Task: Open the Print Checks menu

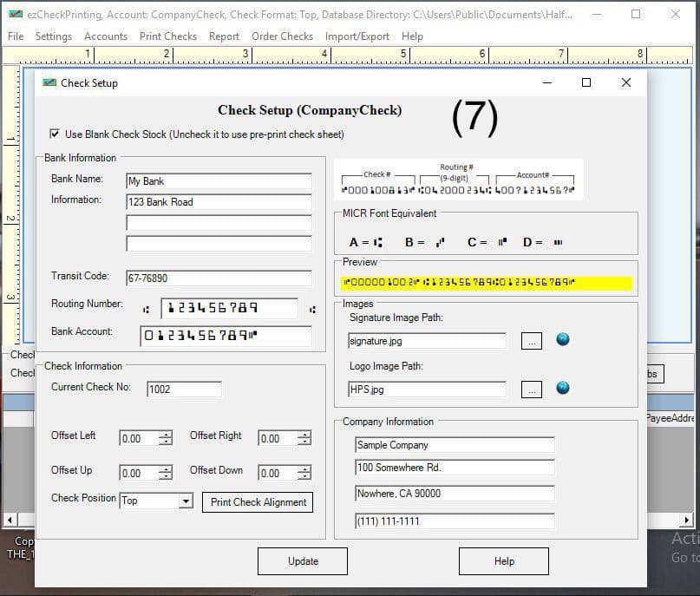Action: 168,36
